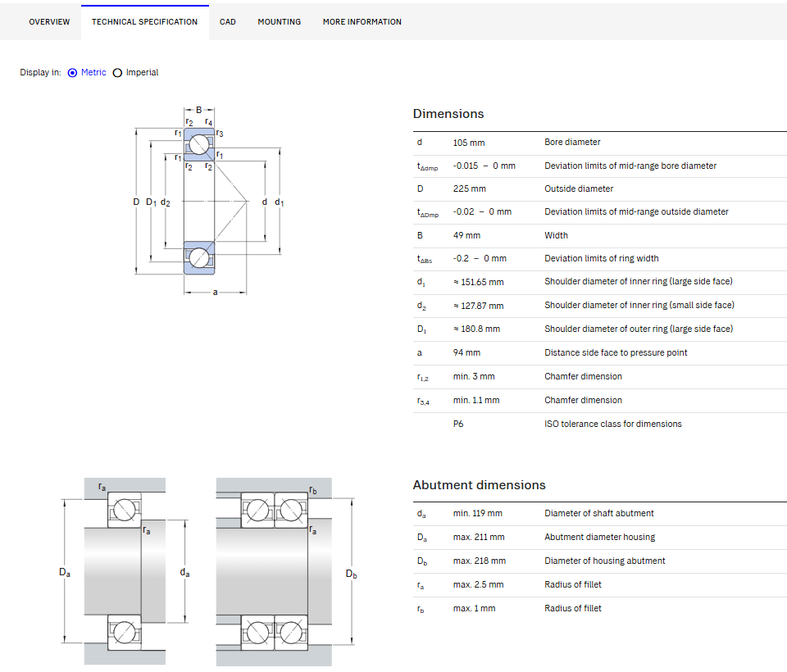Select the Technical Specification tab

click(144, 22)
